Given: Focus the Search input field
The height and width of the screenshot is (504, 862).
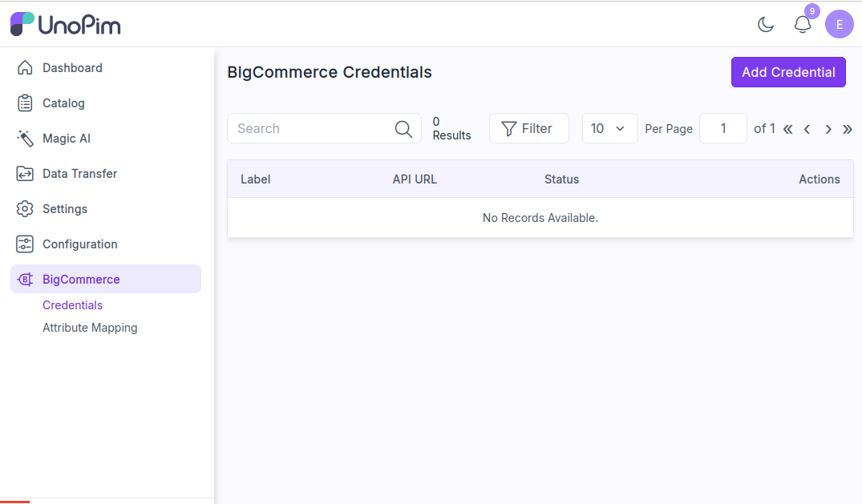Looking at the screenshot, I should (324, 128).
